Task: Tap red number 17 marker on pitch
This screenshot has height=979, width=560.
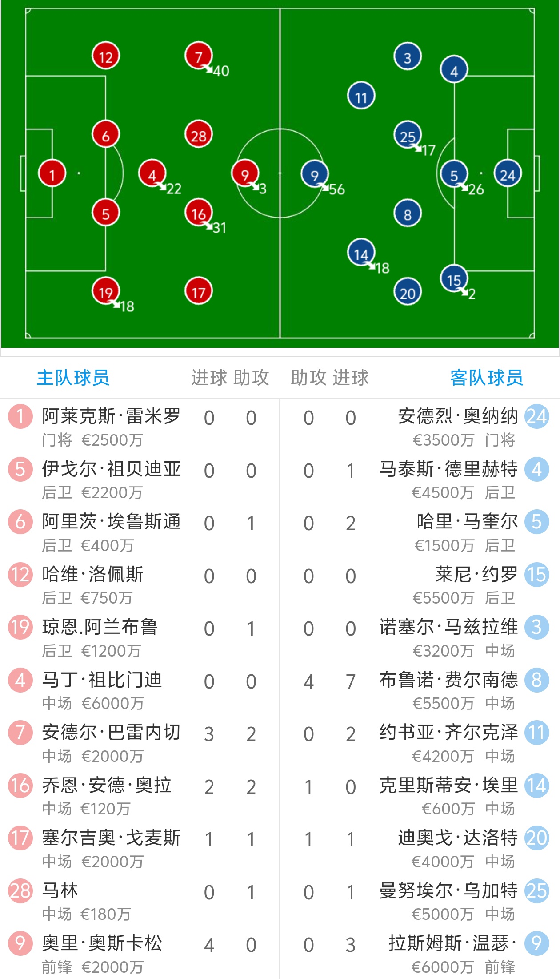Action: tap(199, 292)
